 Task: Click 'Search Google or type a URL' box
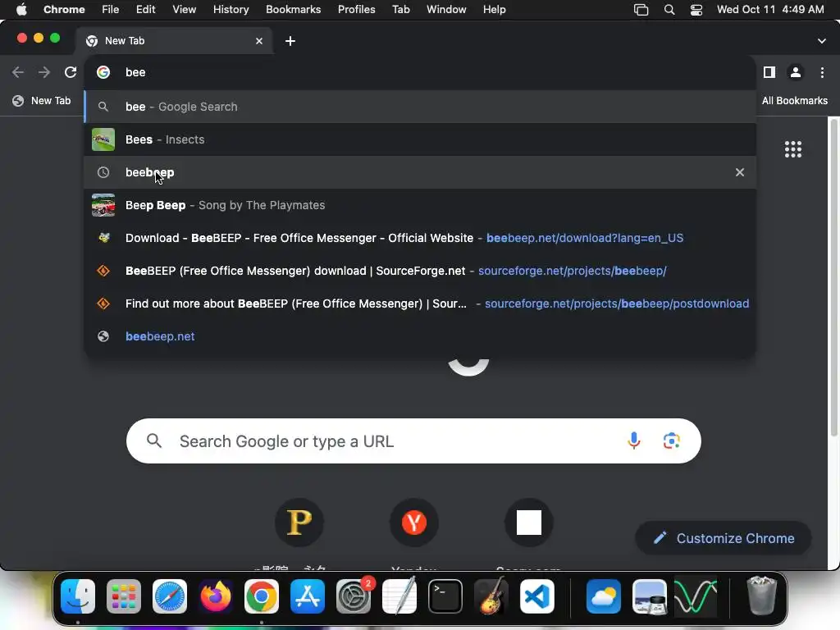coord(413,441)
